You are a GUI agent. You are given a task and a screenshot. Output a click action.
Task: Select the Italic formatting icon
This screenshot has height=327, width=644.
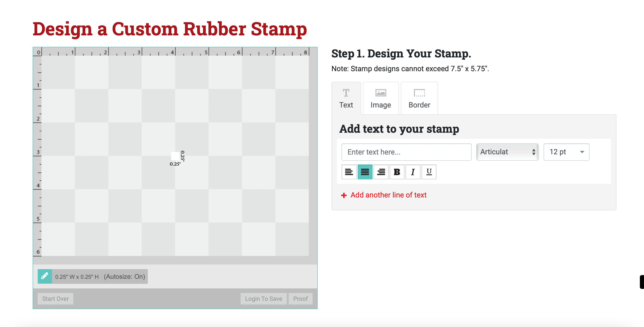[x=412, y=172]
